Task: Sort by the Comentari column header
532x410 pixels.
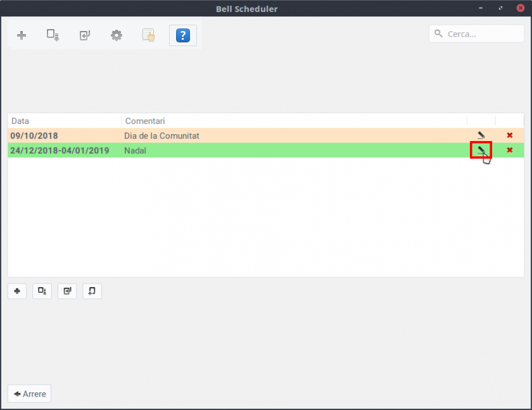Action: [x=291, y=121]
